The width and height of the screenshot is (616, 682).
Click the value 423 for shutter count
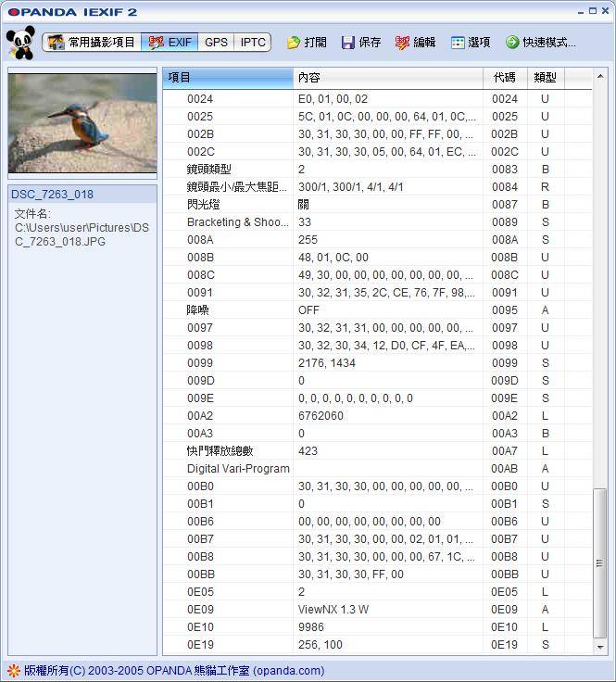pos(308,451)
